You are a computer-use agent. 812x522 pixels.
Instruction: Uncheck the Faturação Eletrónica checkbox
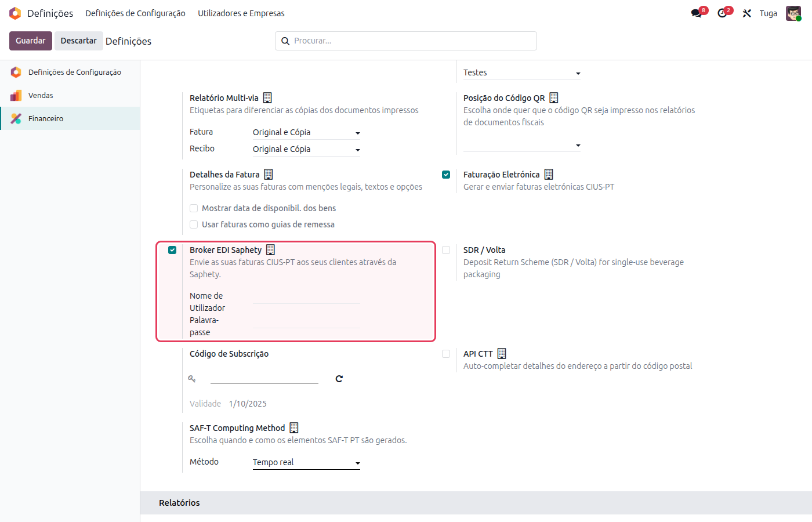coord(446,175)
